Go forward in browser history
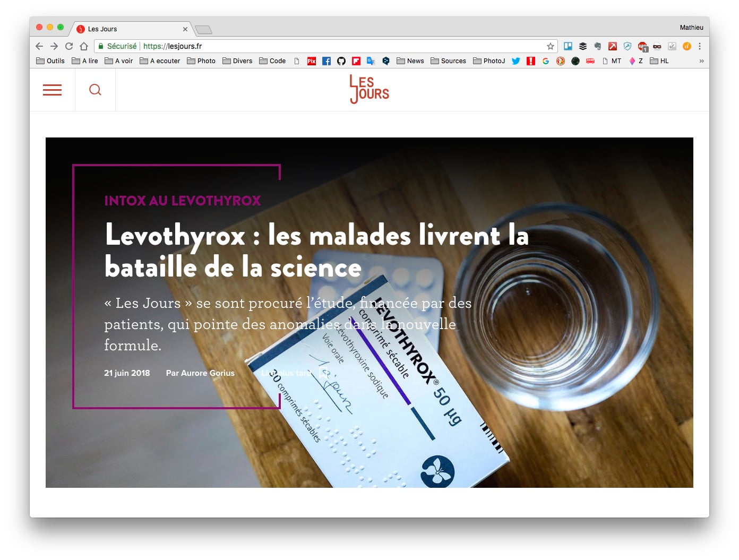The height and width of the screenshot is (560, 739). coord(54,46)
